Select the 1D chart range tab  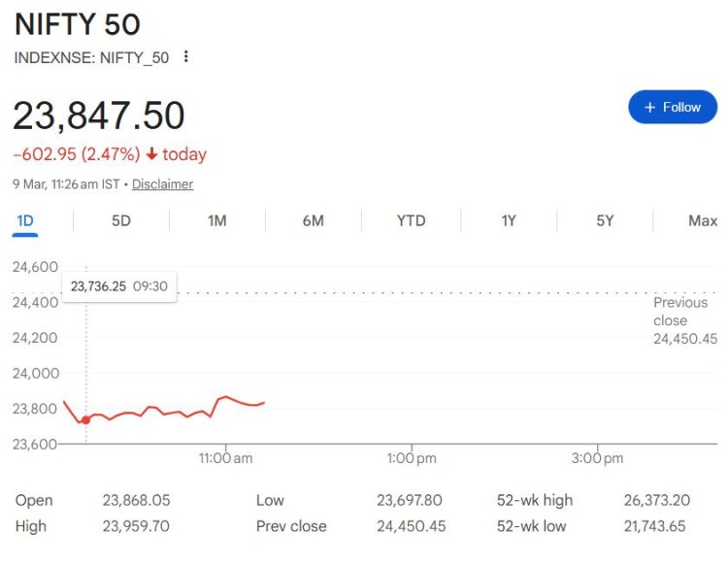coord(25,221)
